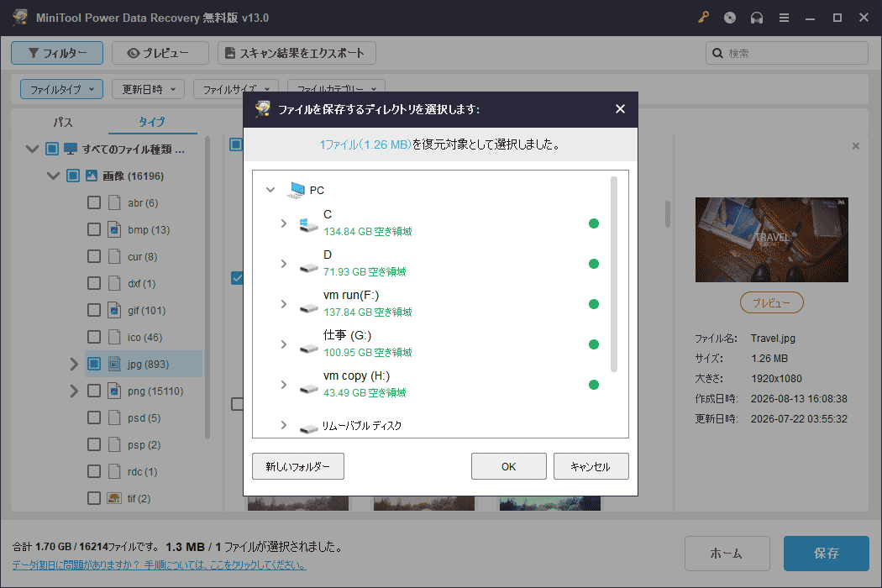Click the vm run(F:) drive icon
This screenshot has height=588, width=882.
[x=308, y=307]
